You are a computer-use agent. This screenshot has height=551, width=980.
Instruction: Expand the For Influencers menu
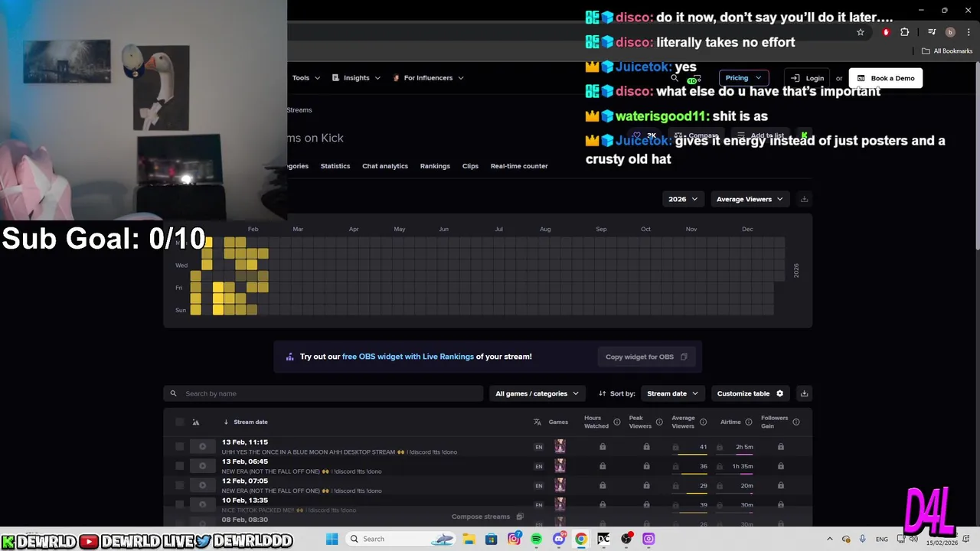coord(428,78)
